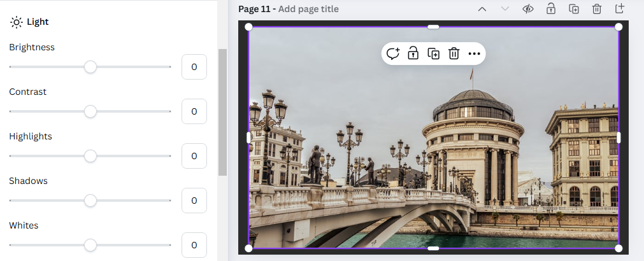Focus the Shadows value field
The image size is (644, 261).
pyautogui.click(x=194, y=201)
